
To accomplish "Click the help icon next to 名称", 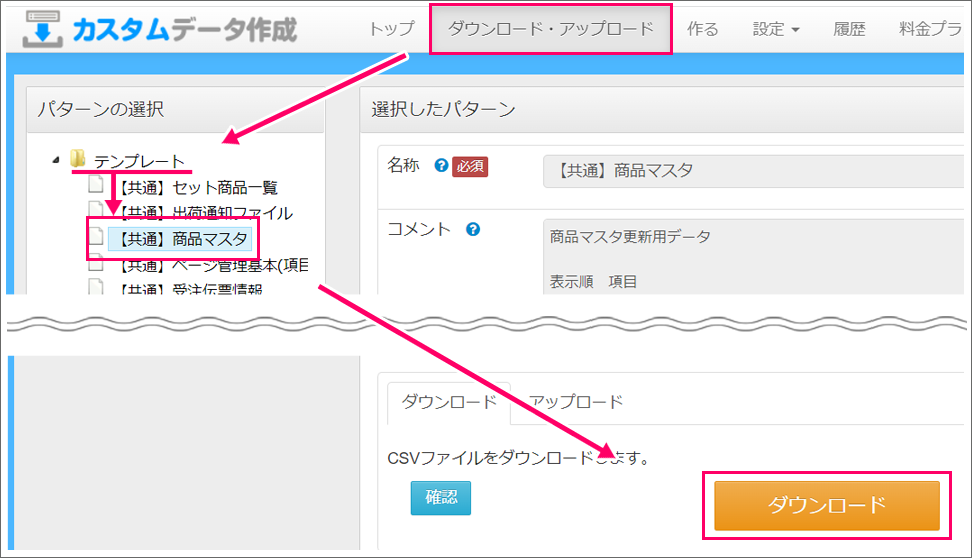I will point(441,166).
